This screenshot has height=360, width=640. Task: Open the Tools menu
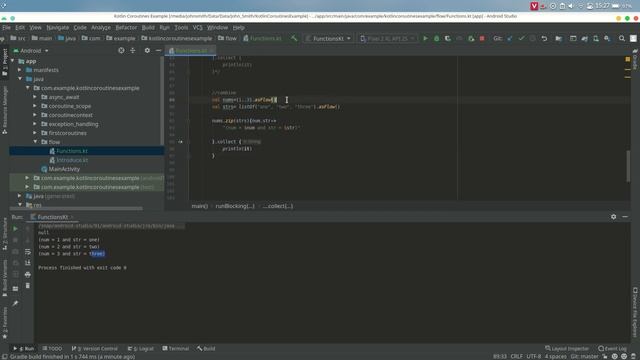(181, 27)
